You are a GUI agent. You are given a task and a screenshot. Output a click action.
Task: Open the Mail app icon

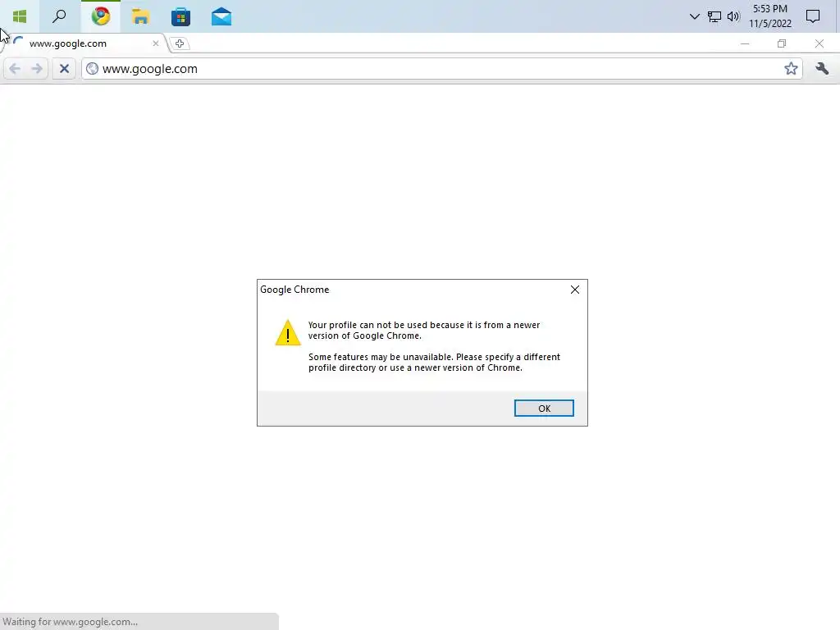pos(221,16)
